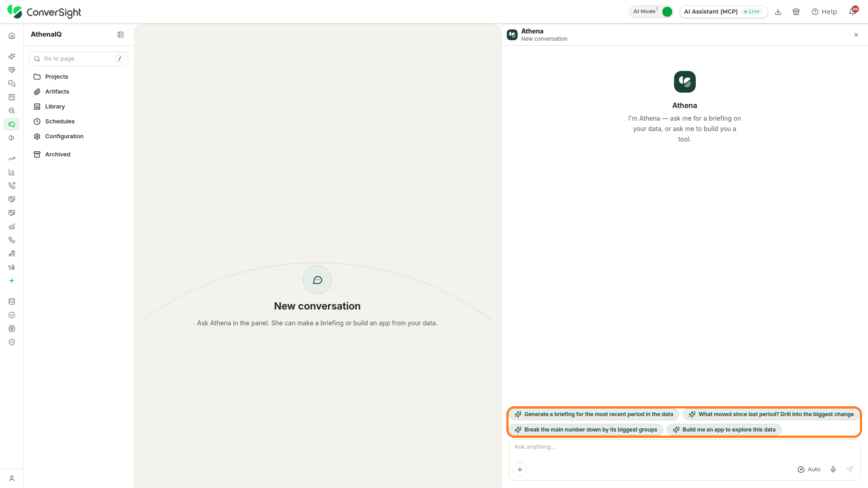Select the highlighted IQ icon in left rail
The height and width of the screenshot is (488, 868).
pos(12,124)
